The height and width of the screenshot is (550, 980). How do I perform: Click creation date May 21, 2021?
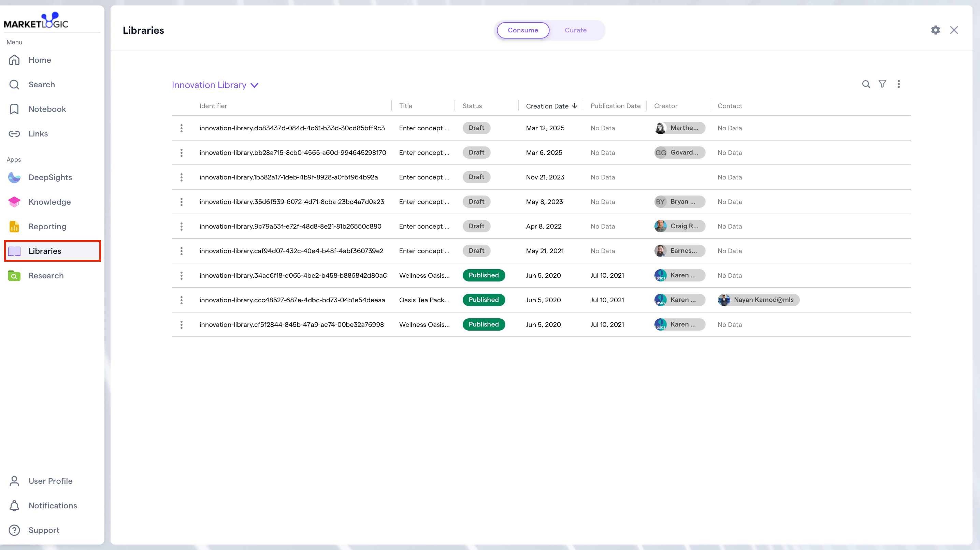pos(544,251)
